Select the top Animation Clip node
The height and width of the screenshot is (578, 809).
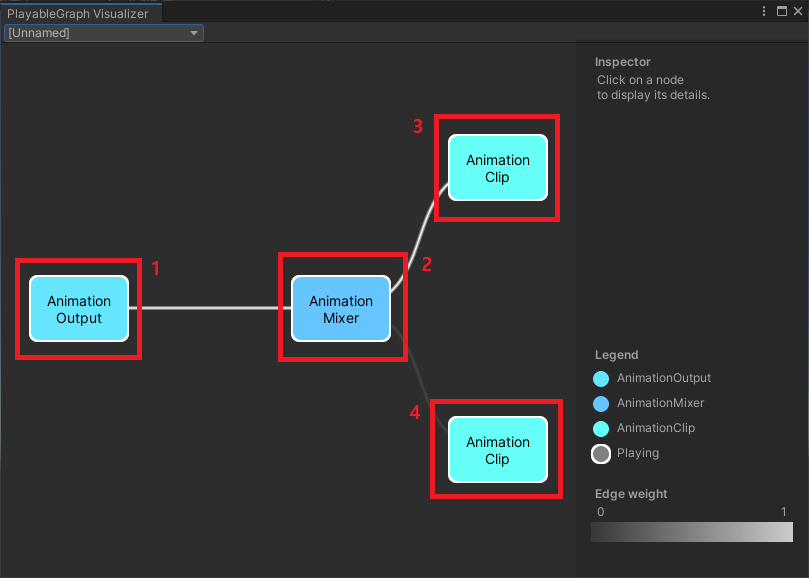[497, 167]
